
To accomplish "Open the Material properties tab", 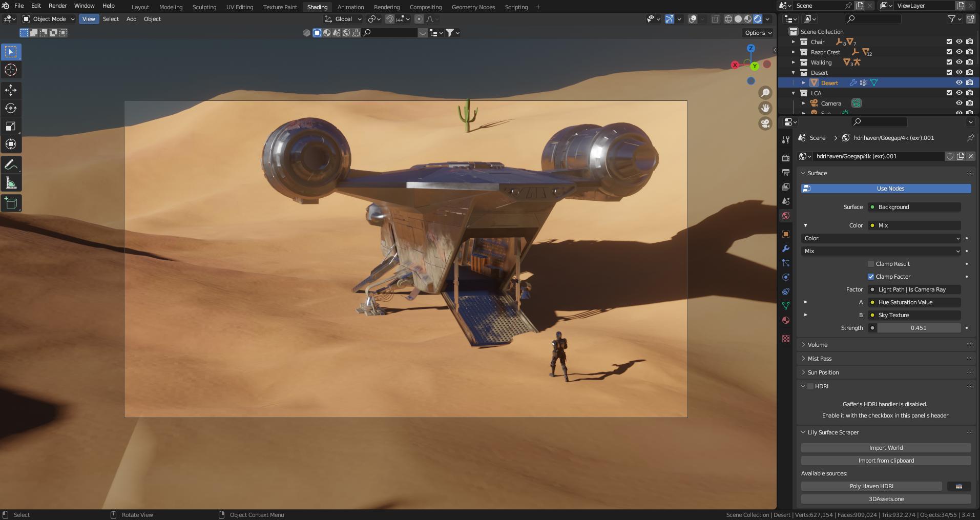I will pos(786,320).
